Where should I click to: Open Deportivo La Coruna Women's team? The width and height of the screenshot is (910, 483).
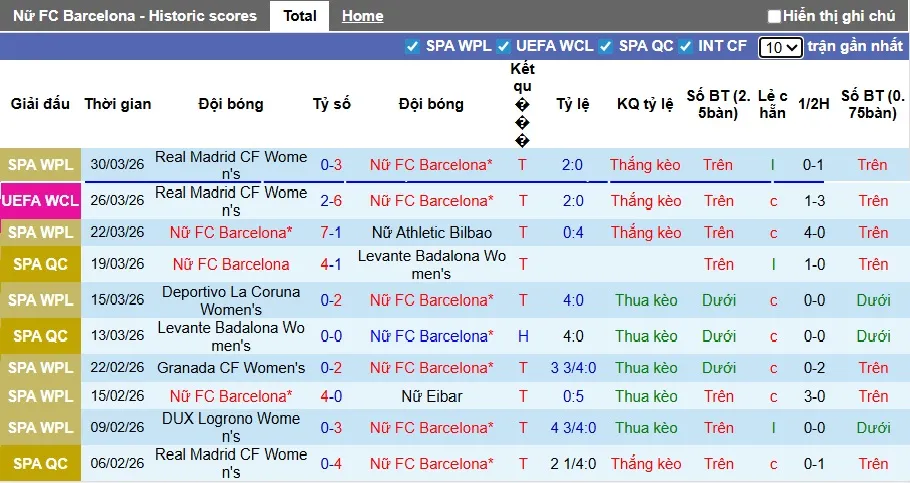click(x=231, y=300)
